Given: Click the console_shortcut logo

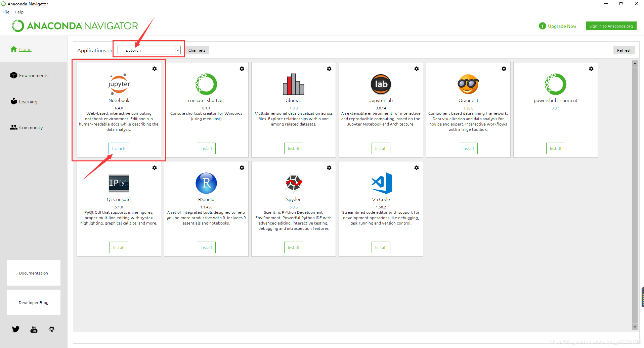Looking at the screenshot, I should coord(206,84).
